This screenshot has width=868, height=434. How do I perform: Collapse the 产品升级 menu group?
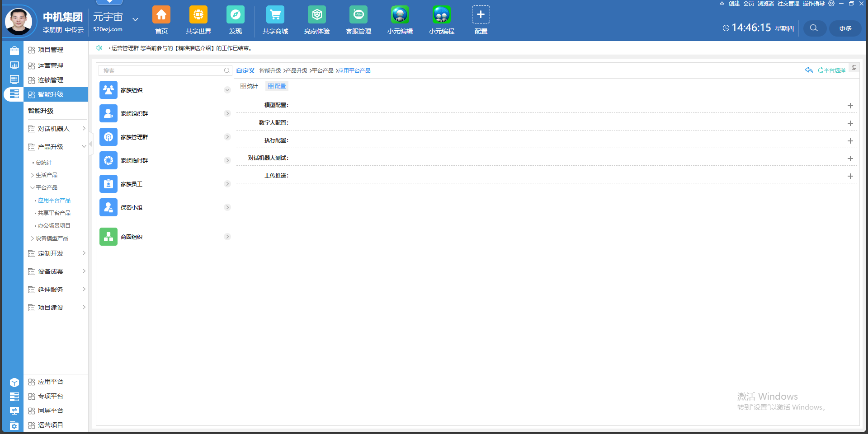click(x=84, y=147)
